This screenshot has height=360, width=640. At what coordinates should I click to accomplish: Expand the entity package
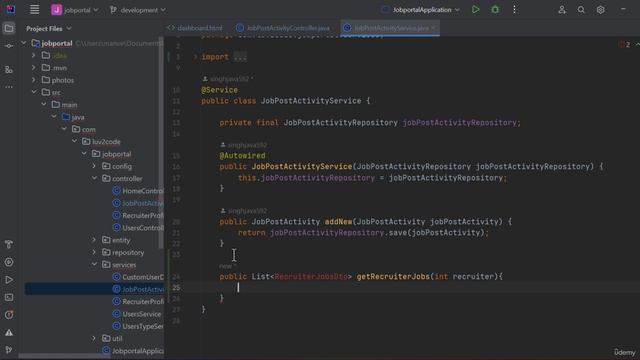coord(94,240)
